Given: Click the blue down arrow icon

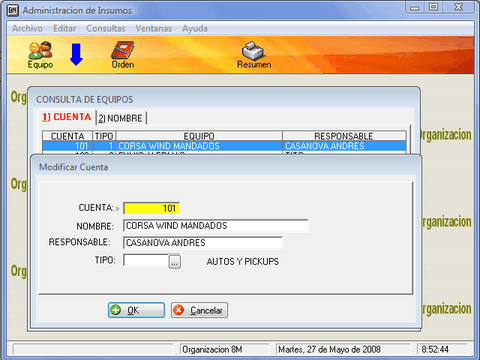Looking at the screenshot, I should [x=76, y=54].
